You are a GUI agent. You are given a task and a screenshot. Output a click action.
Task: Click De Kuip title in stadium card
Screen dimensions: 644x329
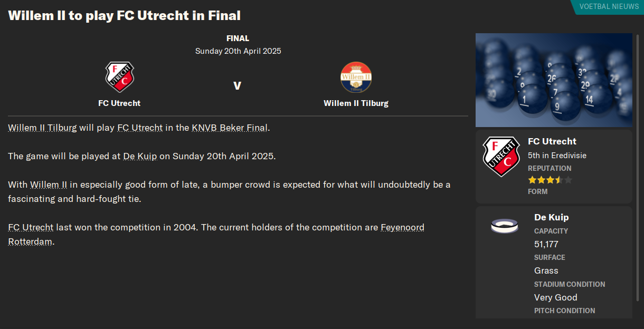click(x=551, y=217)
